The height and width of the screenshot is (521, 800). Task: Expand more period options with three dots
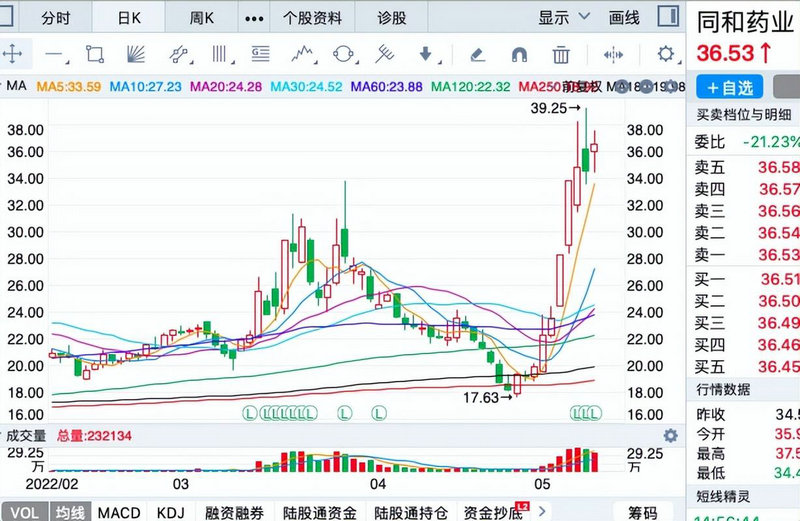[256, 18]
